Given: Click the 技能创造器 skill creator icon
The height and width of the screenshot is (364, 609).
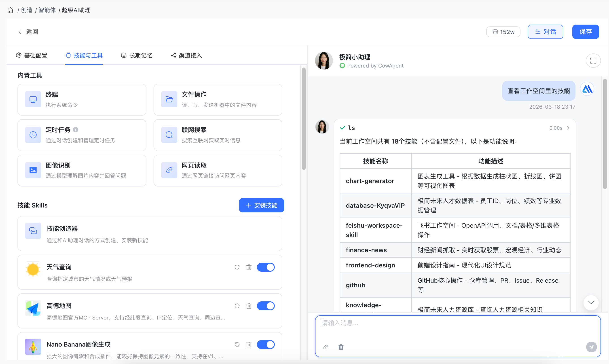Looking at the screenshot, I should 33,231.
